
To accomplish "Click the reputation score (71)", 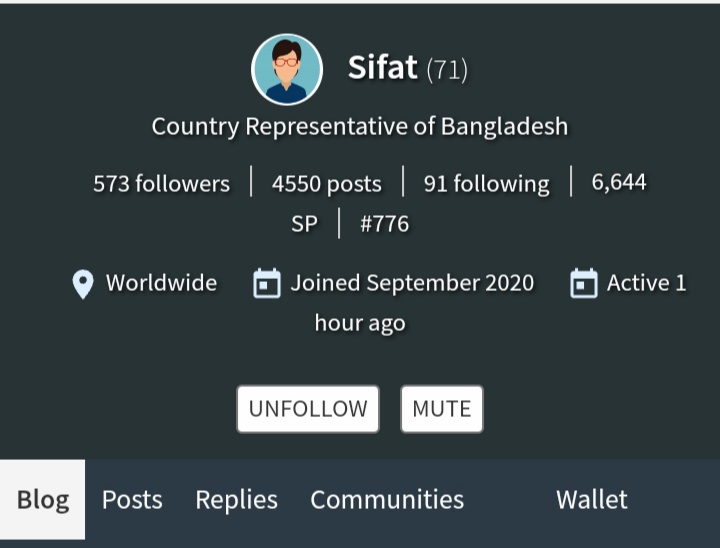I will click(x=447, y=69).
